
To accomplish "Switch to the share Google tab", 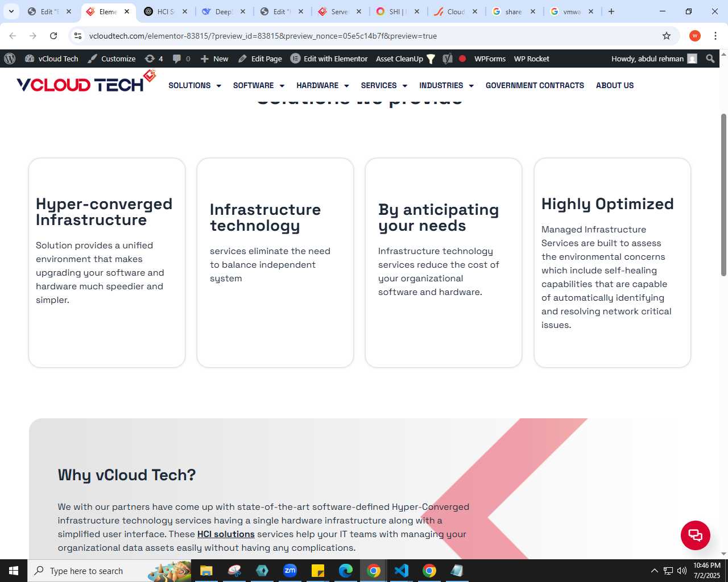I will click(514, 11).
